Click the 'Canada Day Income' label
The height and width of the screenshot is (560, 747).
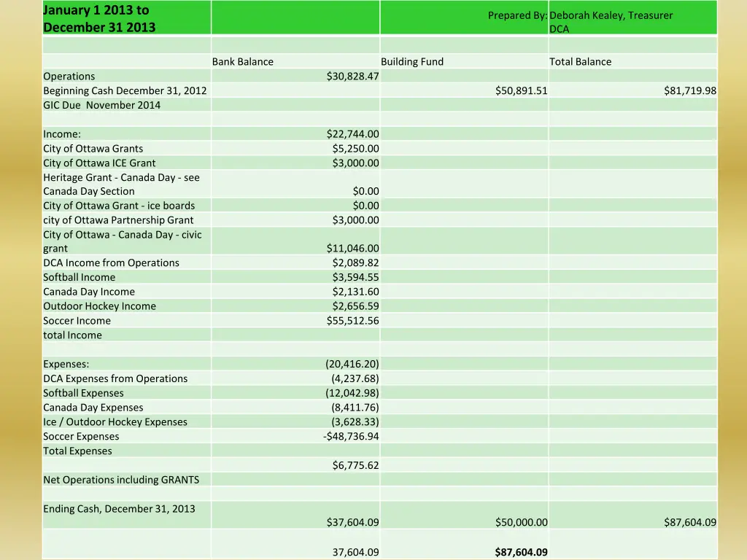click(88, 292)
